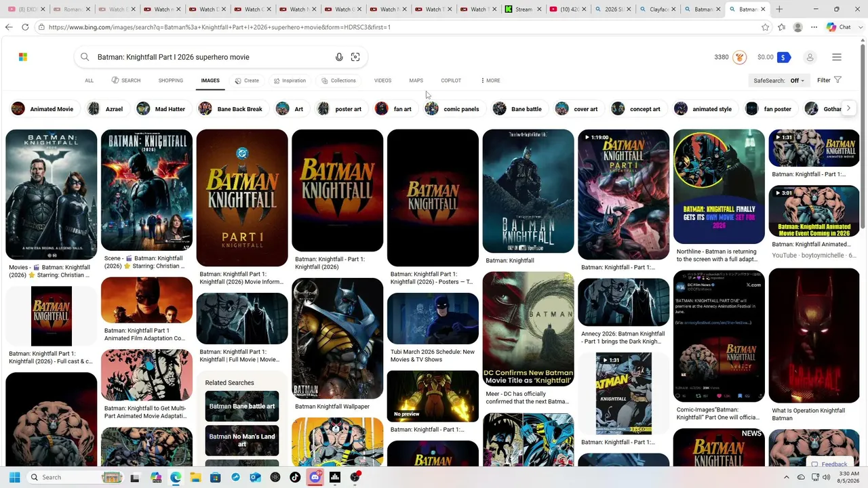Open the image Filter options
868x488 pixels.
pyautogui.click(x=829, y=80)
